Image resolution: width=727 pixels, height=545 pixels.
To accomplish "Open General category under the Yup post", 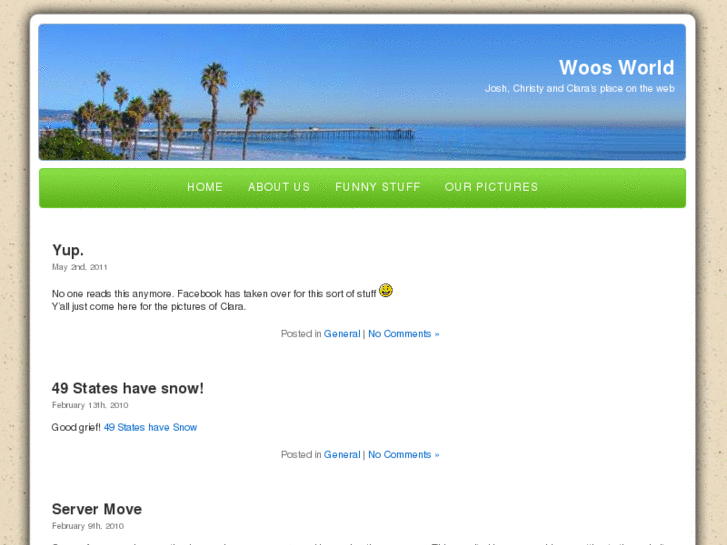I will click(342, 334).
